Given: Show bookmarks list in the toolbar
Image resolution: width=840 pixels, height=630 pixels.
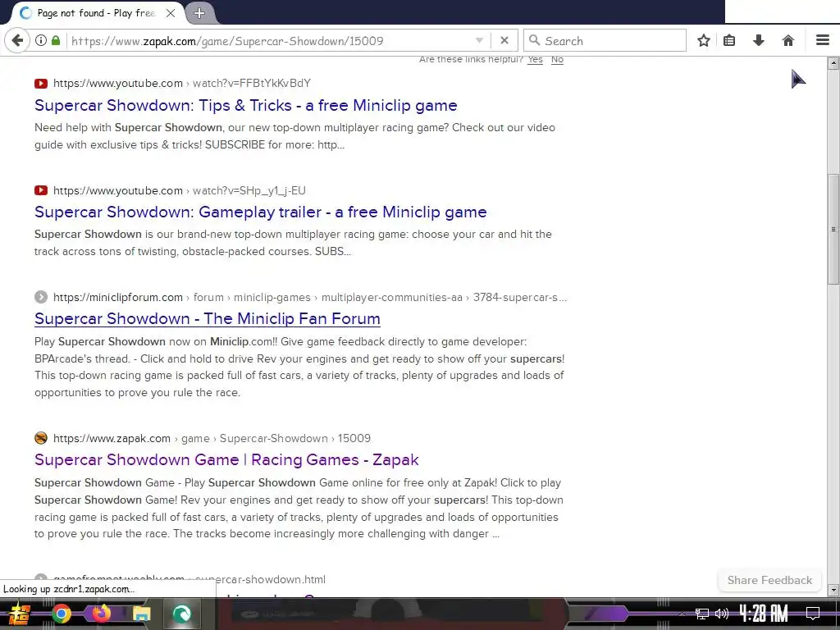Looking at the screenshot, I should pyautogui.click(x=729, y=41).
